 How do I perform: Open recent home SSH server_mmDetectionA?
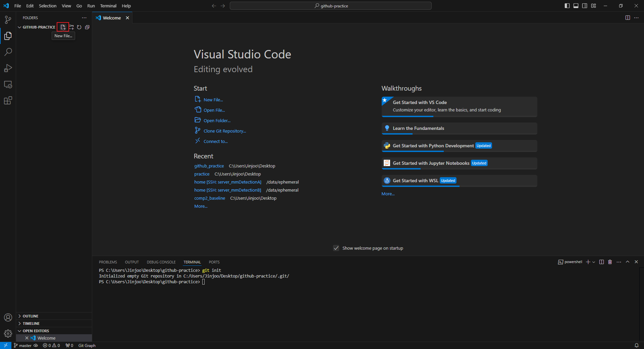click(228, 182)
